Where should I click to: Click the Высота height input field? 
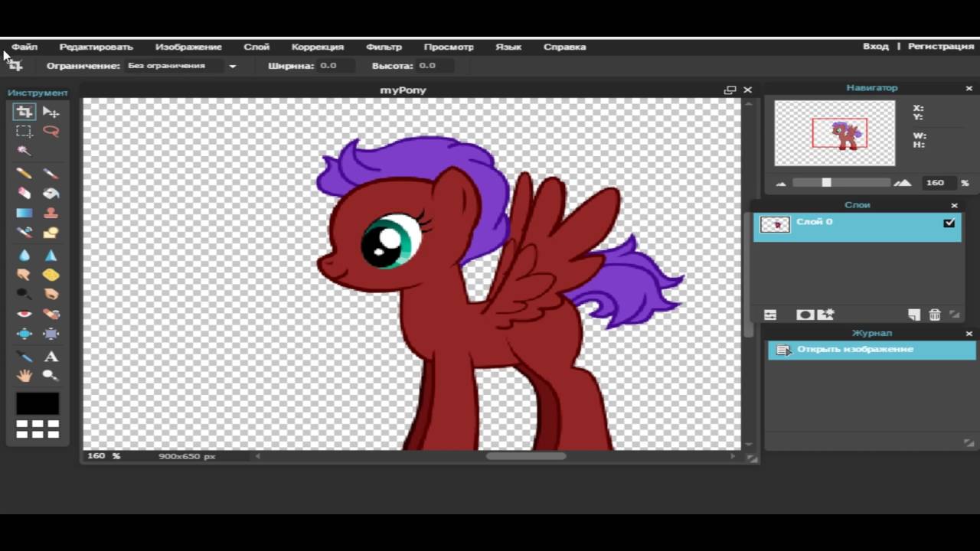point(436,66)
